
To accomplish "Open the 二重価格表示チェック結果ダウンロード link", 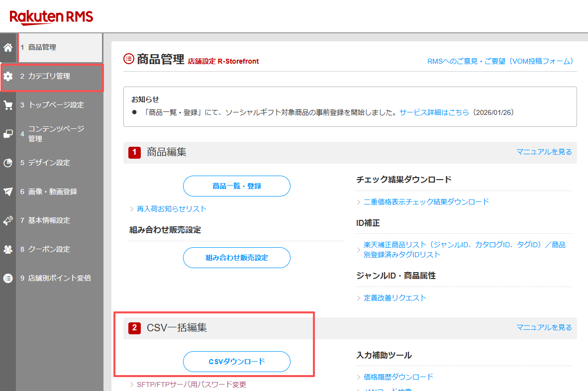I will (426, 201).
